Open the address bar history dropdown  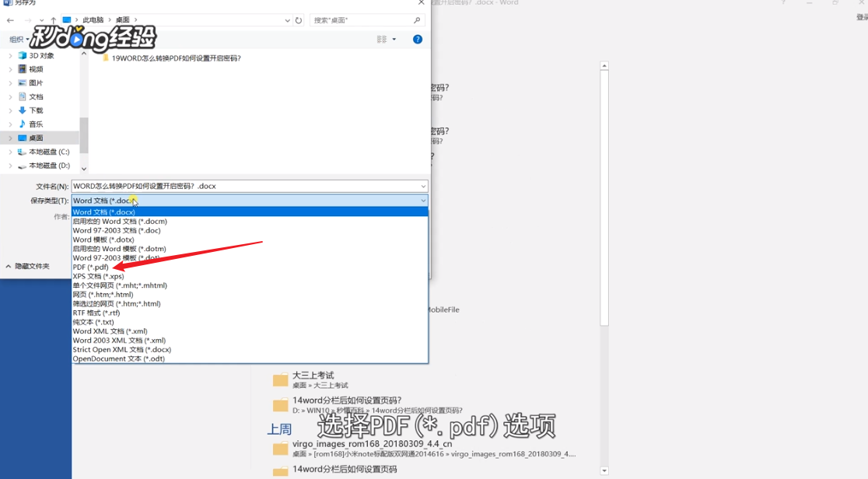click(x=287, y=21)
